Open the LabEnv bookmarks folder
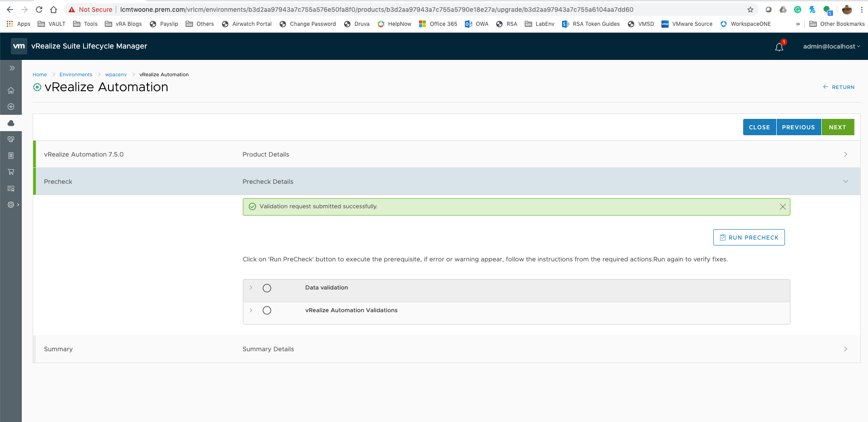 (539, 24)
